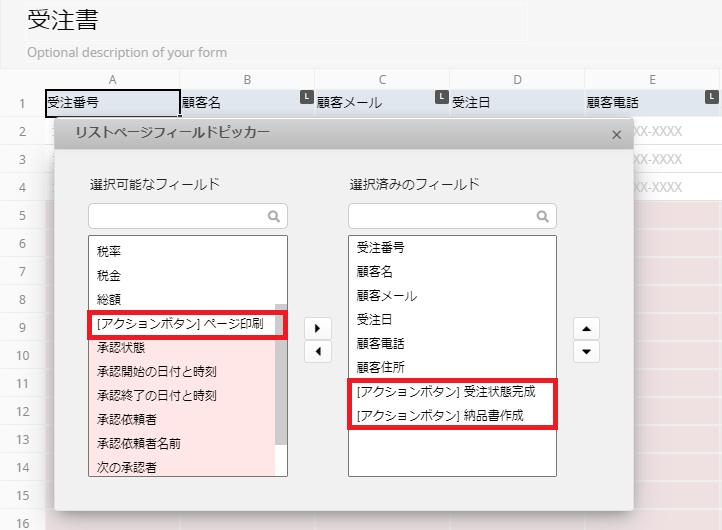Click the L badge on 顧客電話 column
Screen dimensions: 722x530
tap(711, 96)
